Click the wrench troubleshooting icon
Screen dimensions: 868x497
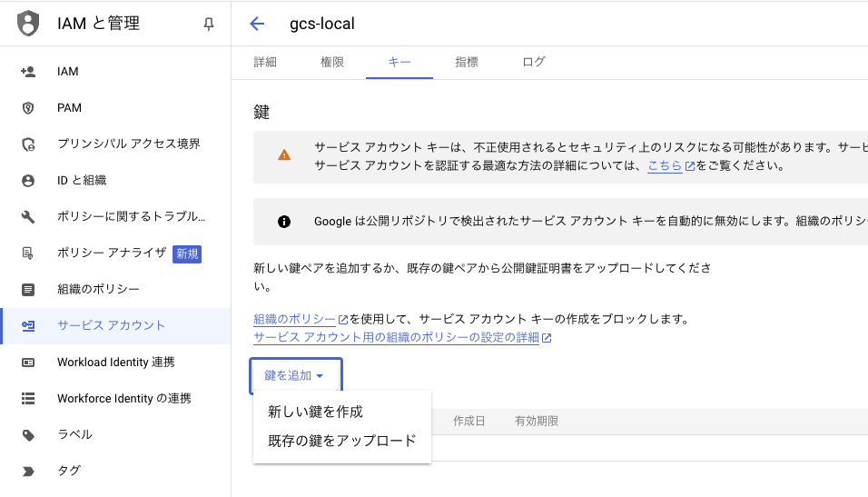point(28,217)
